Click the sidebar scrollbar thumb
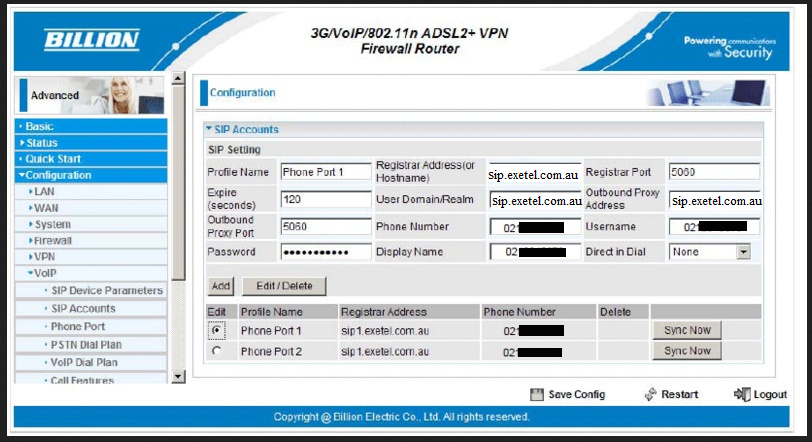 [x=178, y=183]
